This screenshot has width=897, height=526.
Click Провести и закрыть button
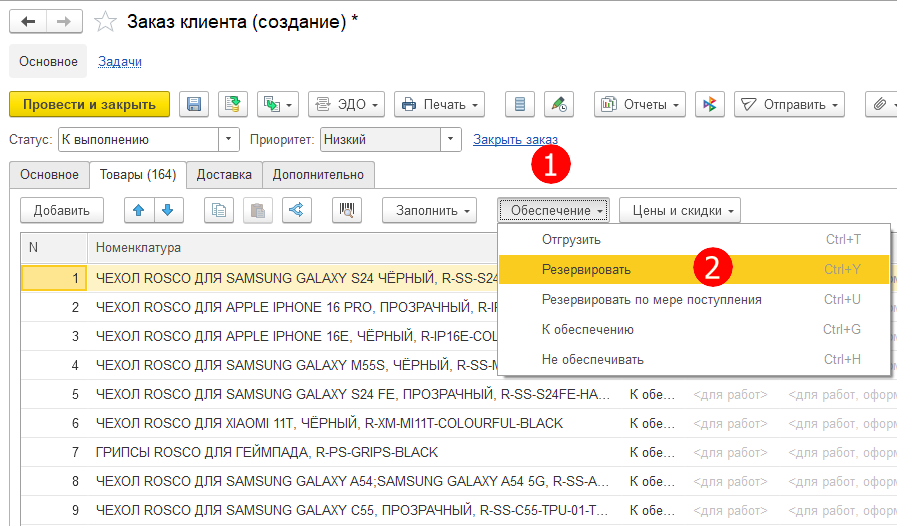pos(89,104)
